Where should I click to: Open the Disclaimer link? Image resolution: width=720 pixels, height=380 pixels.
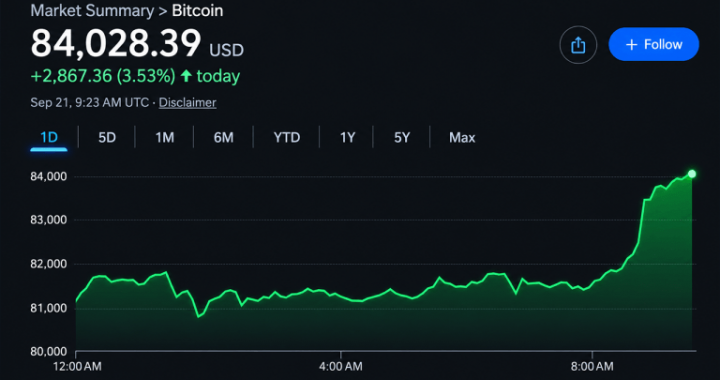pos(187,103)
